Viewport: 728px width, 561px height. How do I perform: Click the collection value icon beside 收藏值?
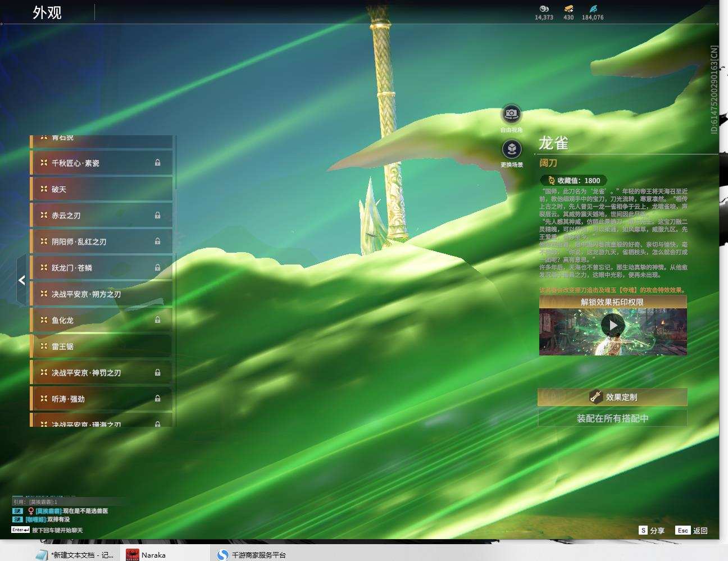(x=551, y=180)
